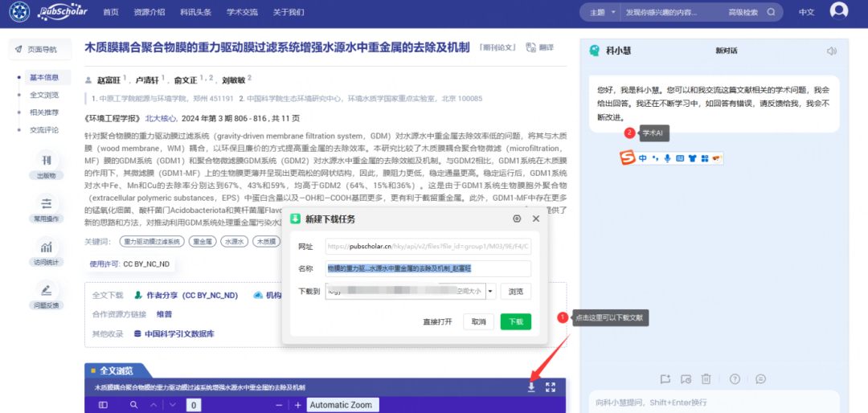Open settings gear in download dialog
This screenshot has height=413, width=868.
pos(517,219)
